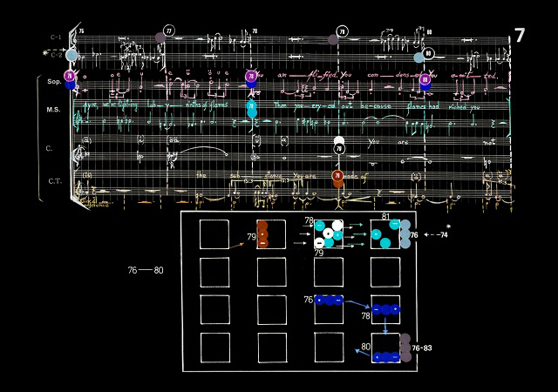Click the circled 79 marker above C-1 staff
The height and width of the screenshot is (392, 558).
coord(342,31)
